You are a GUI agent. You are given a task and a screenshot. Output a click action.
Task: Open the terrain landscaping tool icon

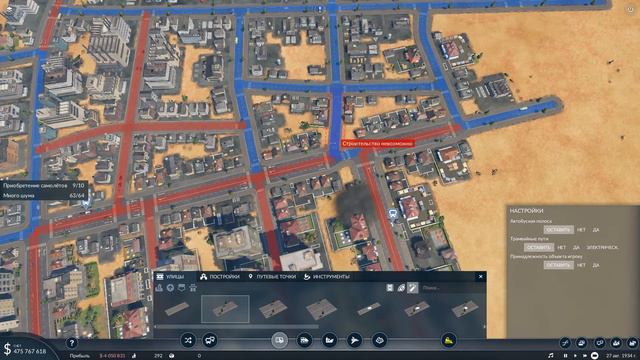(x=380, y=340)
